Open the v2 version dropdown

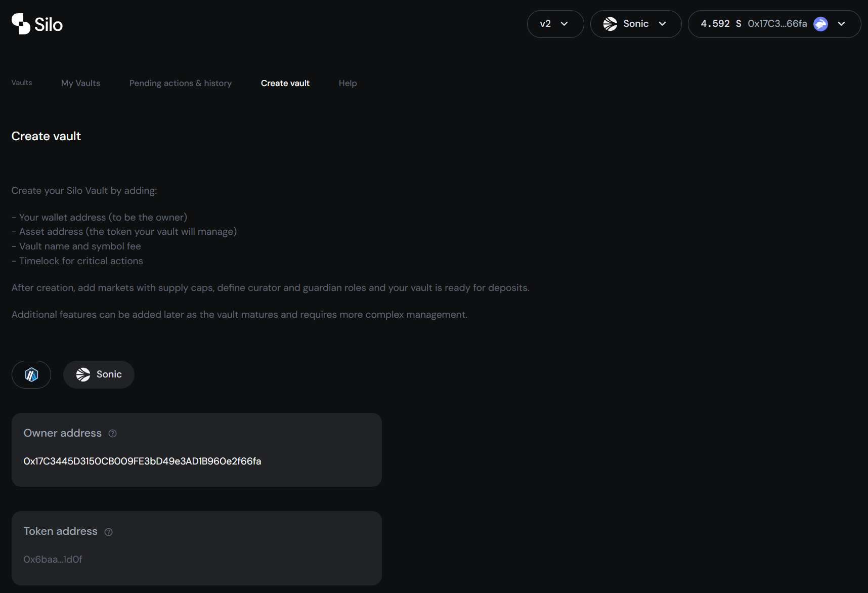pos(555,24)
